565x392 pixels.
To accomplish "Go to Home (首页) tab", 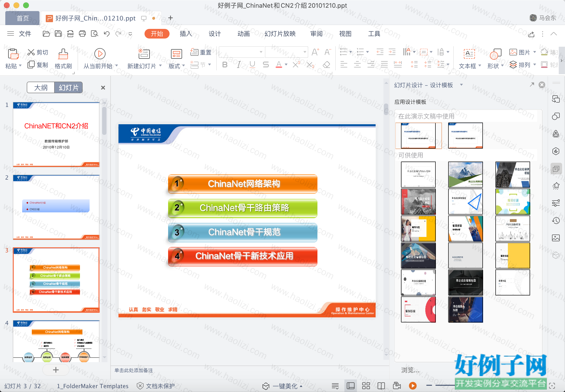I will tap(23, 18).
